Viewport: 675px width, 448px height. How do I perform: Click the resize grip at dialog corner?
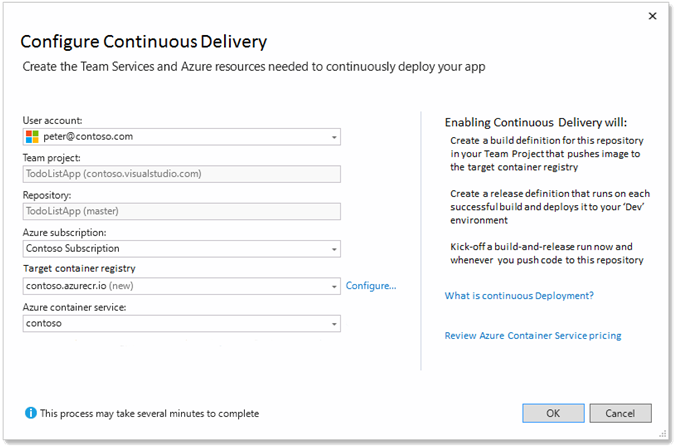click(x=663, y=435)
